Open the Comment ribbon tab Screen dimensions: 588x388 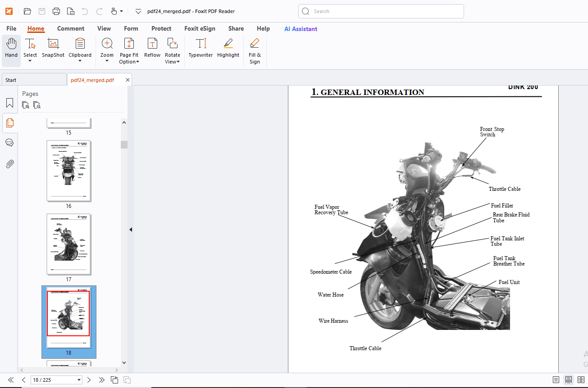click(x=71, y=28)
